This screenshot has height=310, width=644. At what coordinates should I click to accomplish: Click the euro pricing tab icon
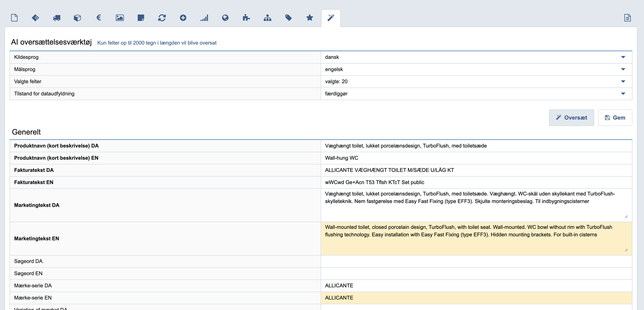pyautogui.click(x=98, y=18)
